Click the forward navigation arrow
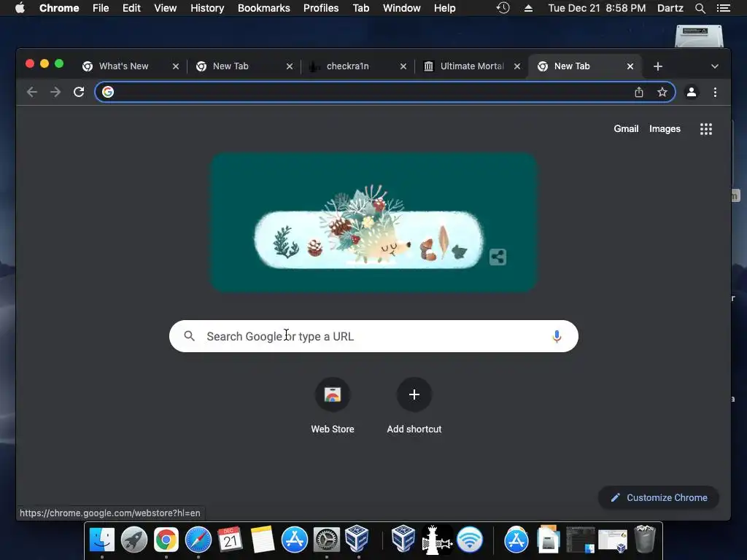Viewport: 747px width, 560px height. [x=55, y=92]
